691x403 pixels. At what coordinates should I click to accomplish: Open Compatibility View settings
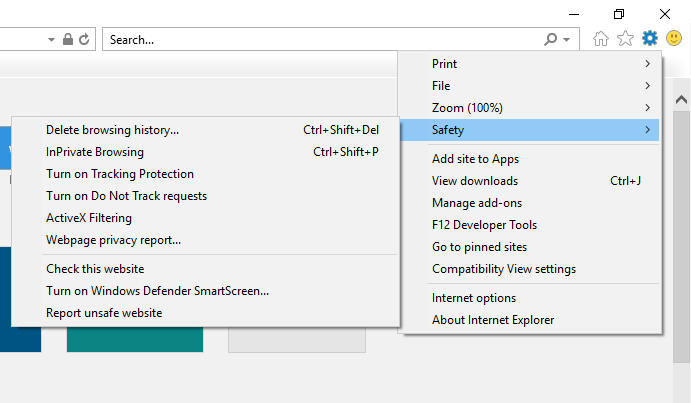coord(530,269)
